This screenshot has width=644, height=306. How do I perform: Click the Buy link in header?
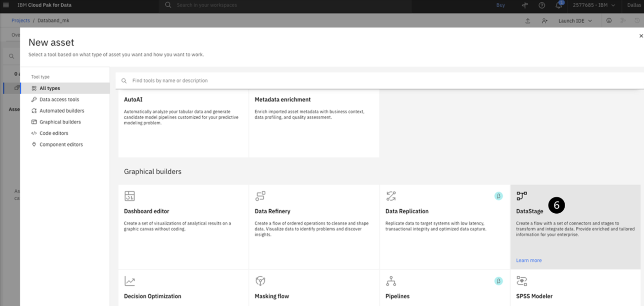(500, 5)
